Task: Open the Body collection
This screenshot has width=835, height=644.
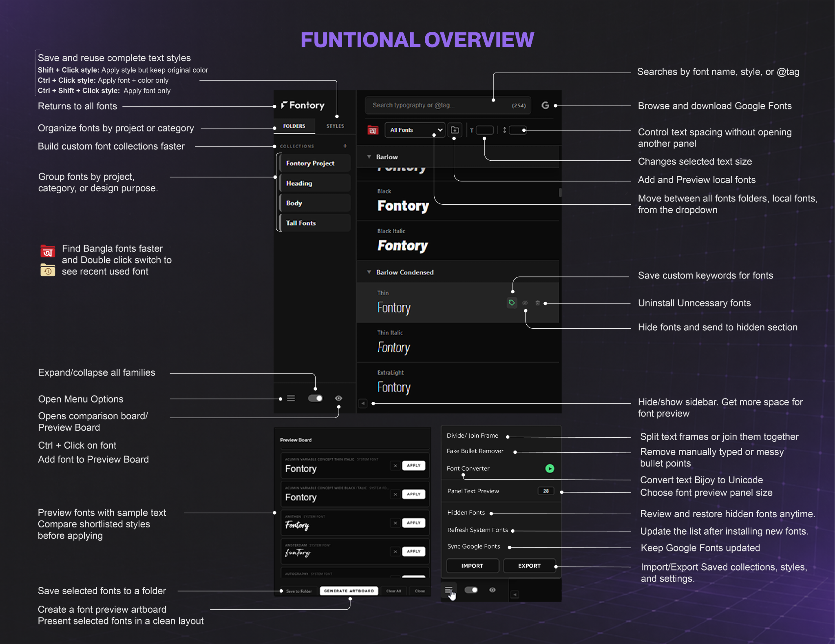Action: coord(315,203)
